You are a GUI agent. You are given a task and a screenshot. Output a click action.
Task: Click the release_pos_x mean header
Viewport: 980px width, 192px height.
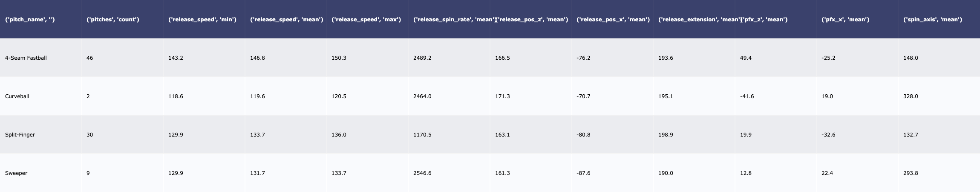613,20
